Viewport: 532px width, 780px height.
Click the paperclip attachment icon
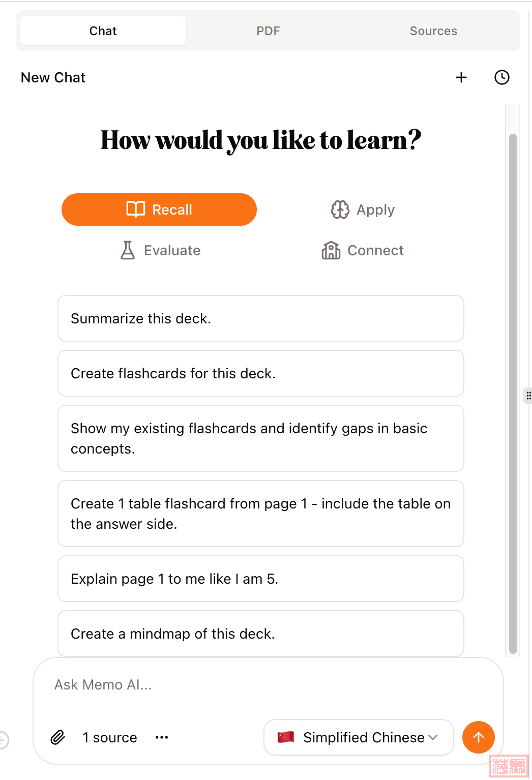pyautogui.click(x=58, y=737)
